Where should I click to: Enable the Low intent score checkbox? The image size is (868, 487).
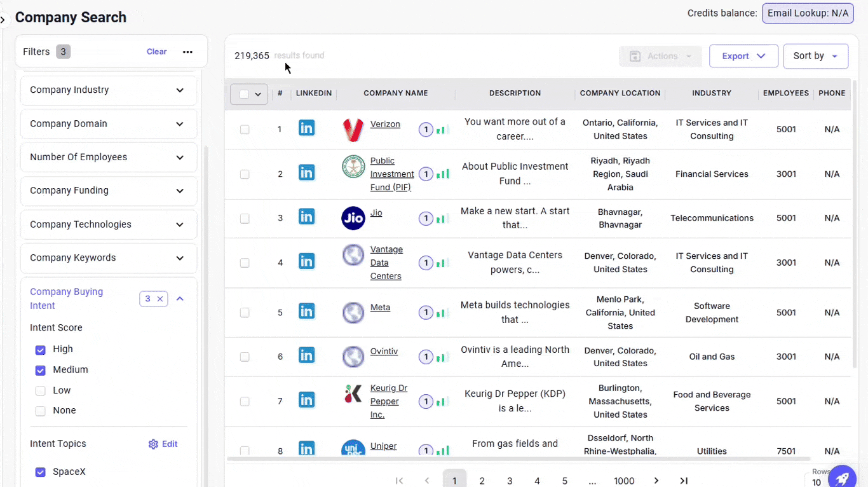pos(41,391)
